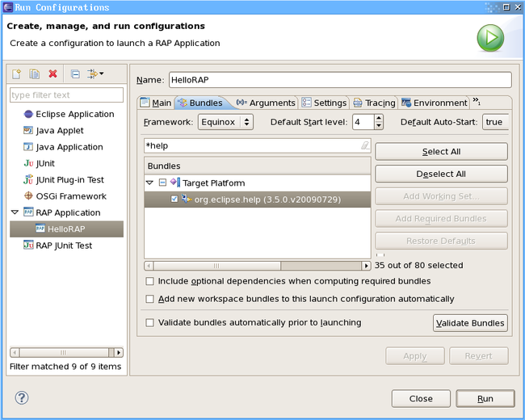Decrease Default Start level stepper
This screenshot has width=525, height=420.
[x=378, y=126]
